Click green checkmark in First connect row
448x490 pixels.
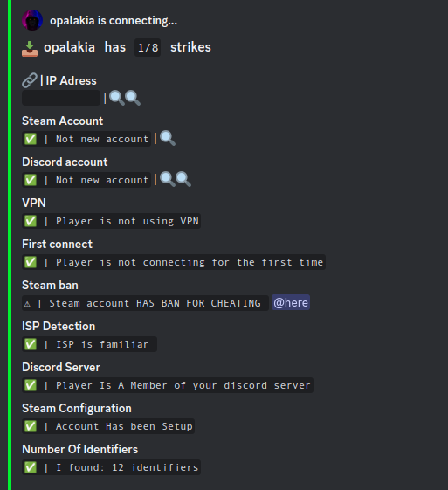31,262
